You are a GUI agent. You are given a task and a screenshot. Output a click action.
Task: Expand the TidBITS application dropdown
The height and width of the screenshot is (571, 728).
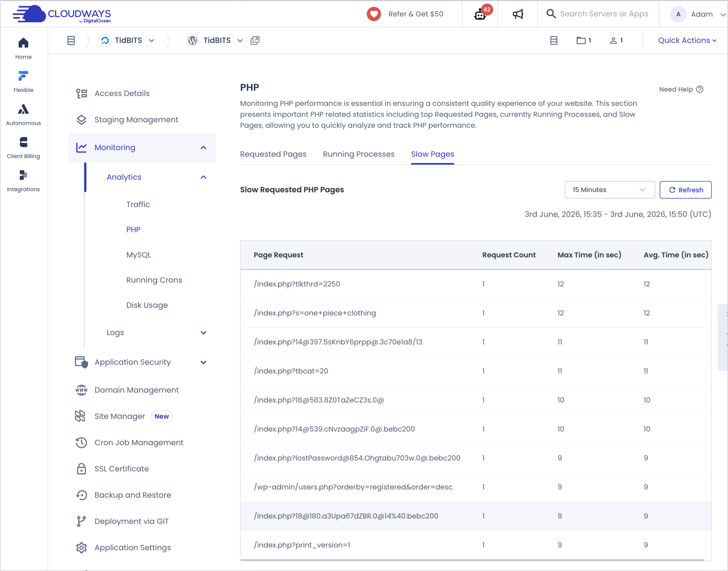240,40
